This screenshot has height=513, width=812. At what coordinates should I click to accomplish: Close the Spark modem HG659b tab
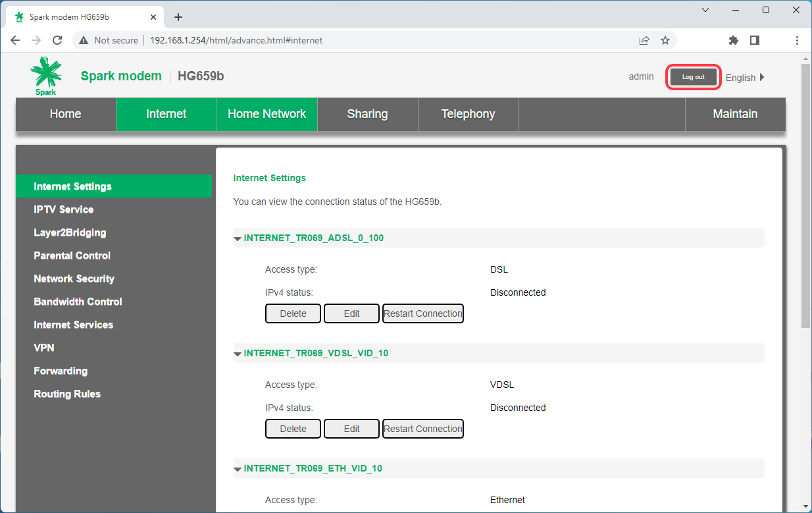click(x=155, y=17)
